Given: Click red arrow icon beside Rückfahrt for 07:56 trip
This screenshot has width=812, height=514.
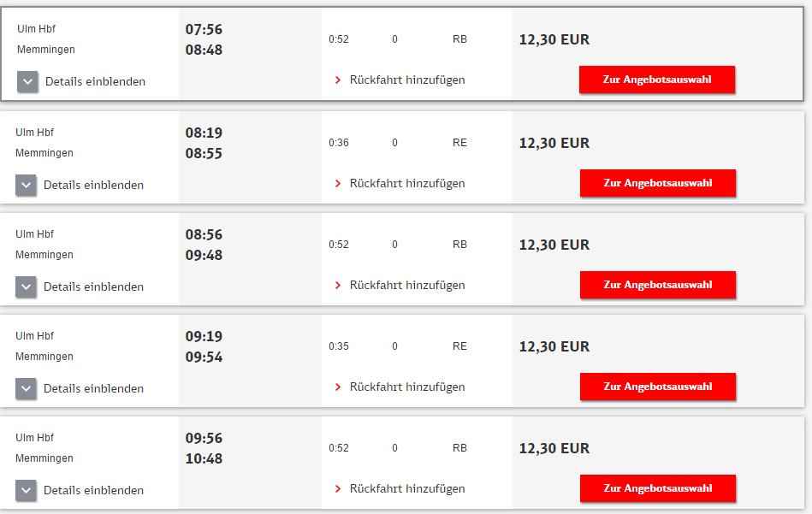Looking at the screenshot, I should pos(338,80).
